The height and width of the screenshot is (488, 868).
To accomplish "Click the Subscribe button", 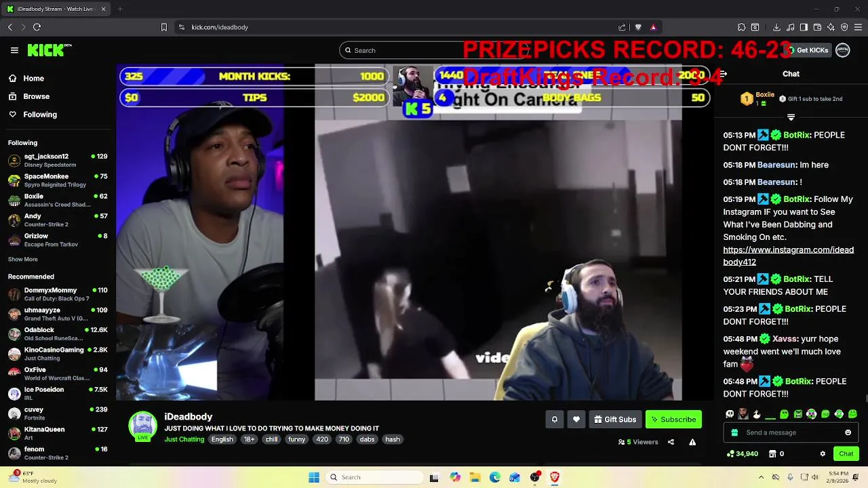I will click(673, 420).
